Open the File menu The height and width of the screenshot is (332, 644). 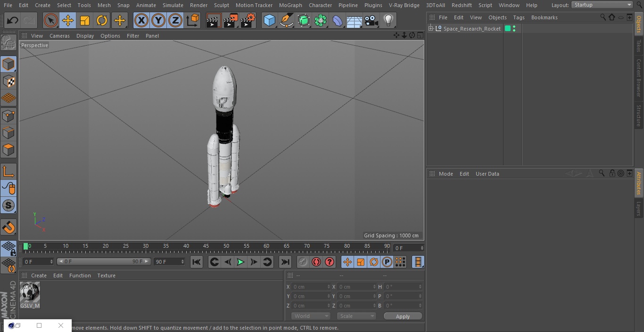click(x=8, y=5)
